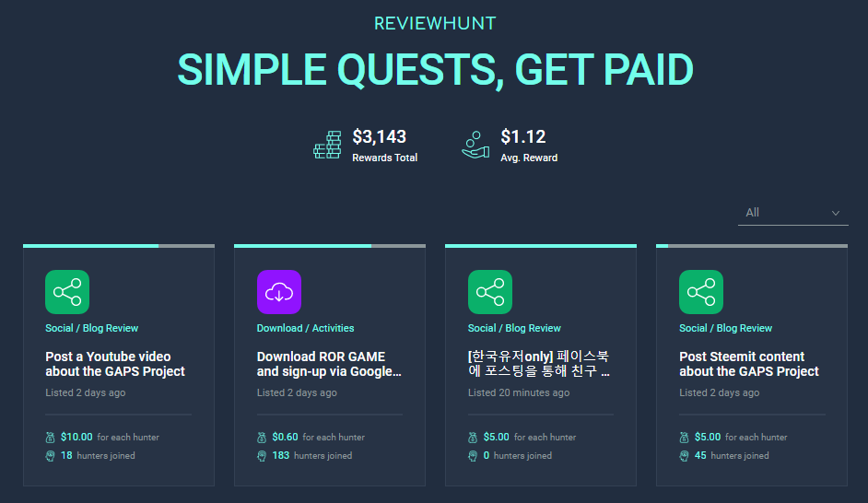Open Post a Youtube video about GAPS quest
The width and height of the screenshot is (868, 503).
[115, 364]
